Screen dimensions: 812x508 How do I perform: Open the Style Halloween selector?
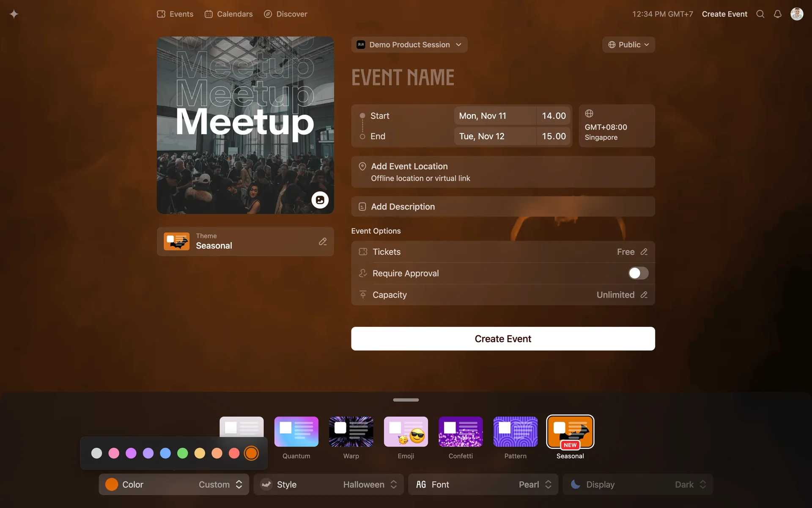tap(329, 484)
